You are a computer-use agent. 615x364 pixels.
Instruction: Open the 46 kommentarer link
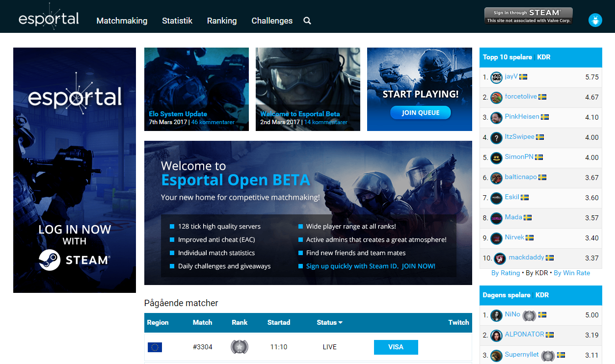coord(213,122)
